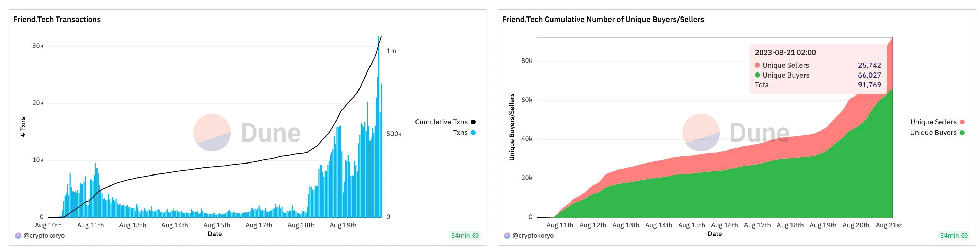Image resolution: width=980 pixels, height=248 pixels.
Task: Click the green check icon on the Buyers/Sellers chart
Action: click(x=965, y=235)
